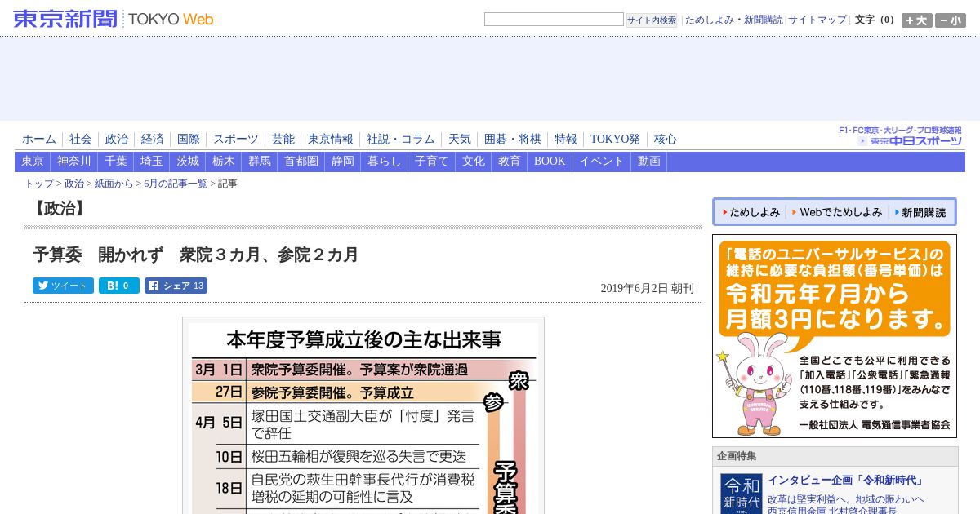This screenshot has width=980, height=514.
Task: Open the 天気 section
Action: 460,140
